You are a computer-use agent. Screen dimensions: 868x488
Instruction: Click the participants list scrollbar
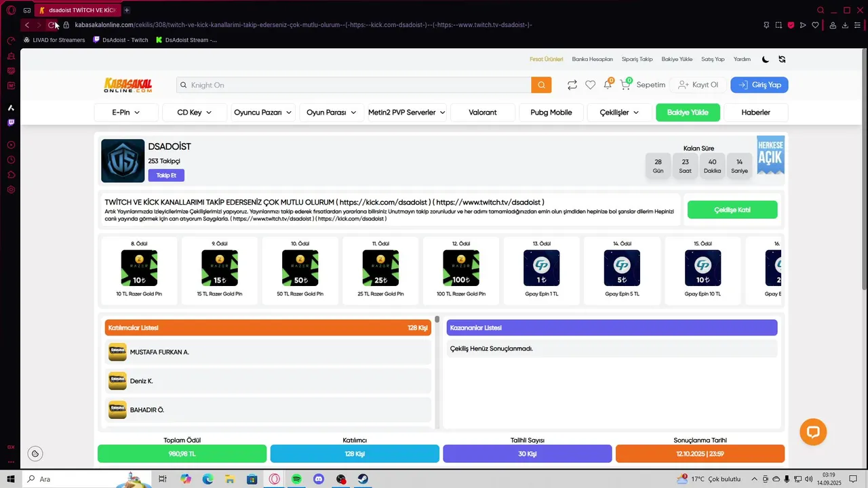437,319
